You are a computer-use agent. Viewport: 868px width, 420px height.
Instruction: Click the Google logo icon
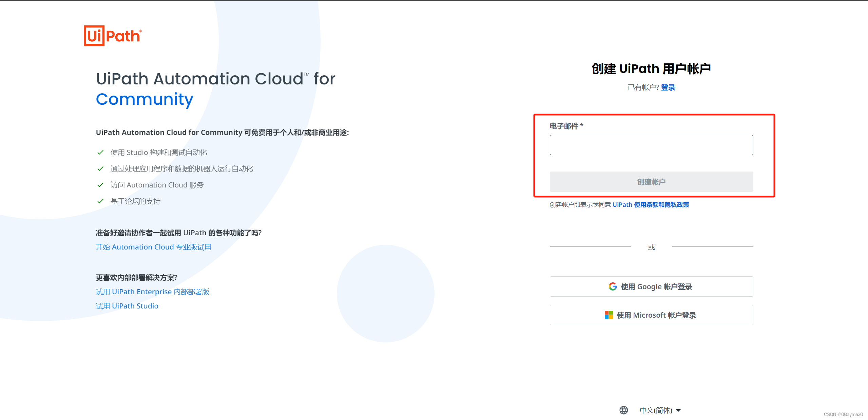[x=613, y=286]
